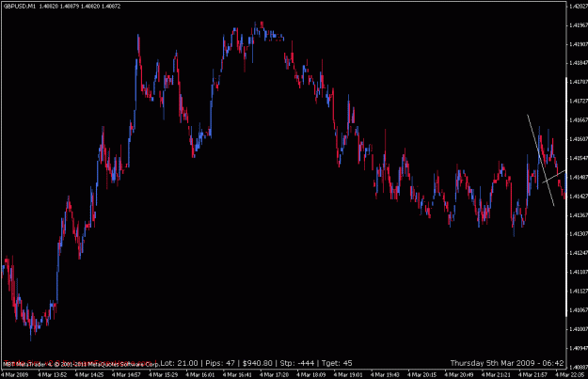Select the steep descending white trendline
This screenshot has height=379, width=588.
pos(540,160)
